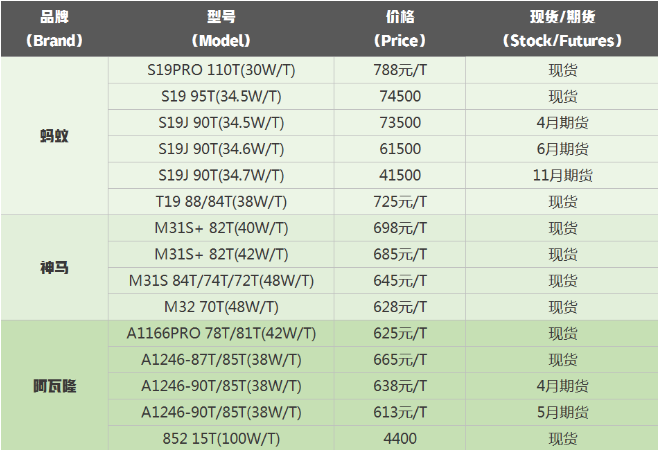Click the price 73500
Image resolution: width=658 pixels, height=451 pixels.
coord(400,123)
